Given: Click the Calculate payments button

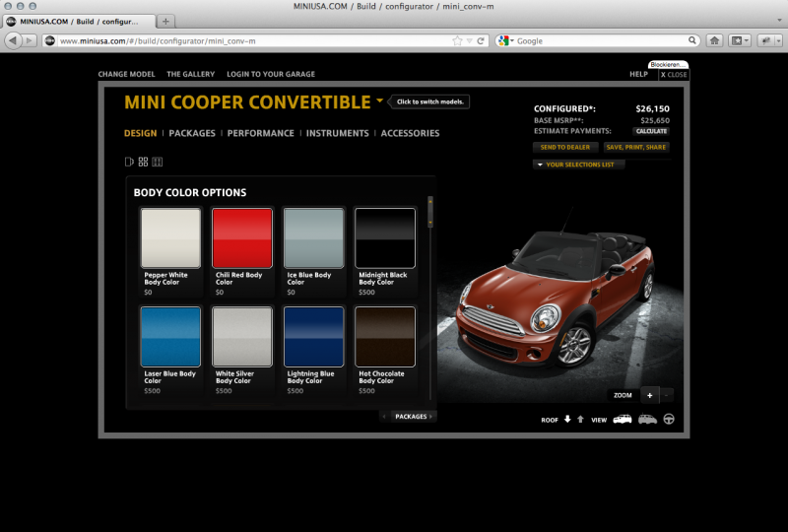Looking at the screenshot, I should click(651, 131).
